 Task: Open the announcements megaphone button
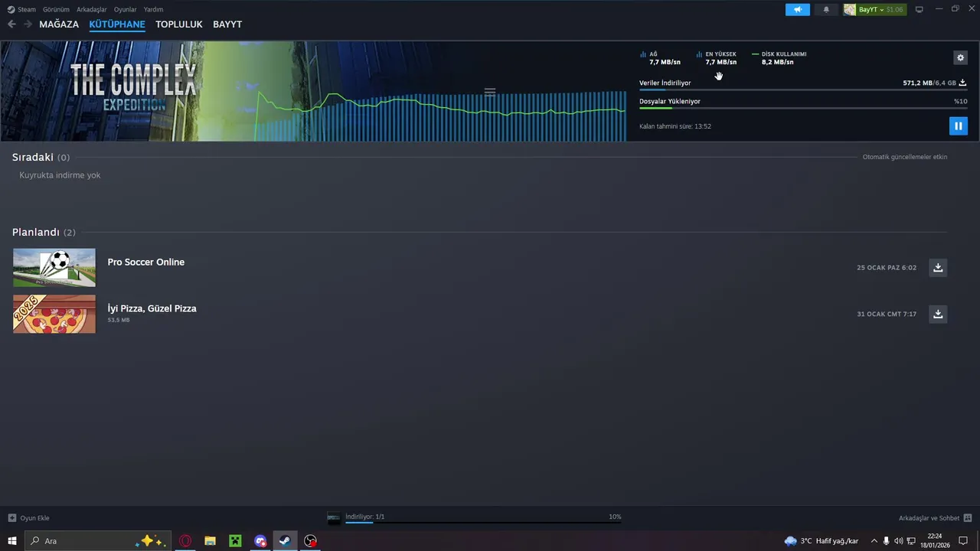click(x=797, y=9)
